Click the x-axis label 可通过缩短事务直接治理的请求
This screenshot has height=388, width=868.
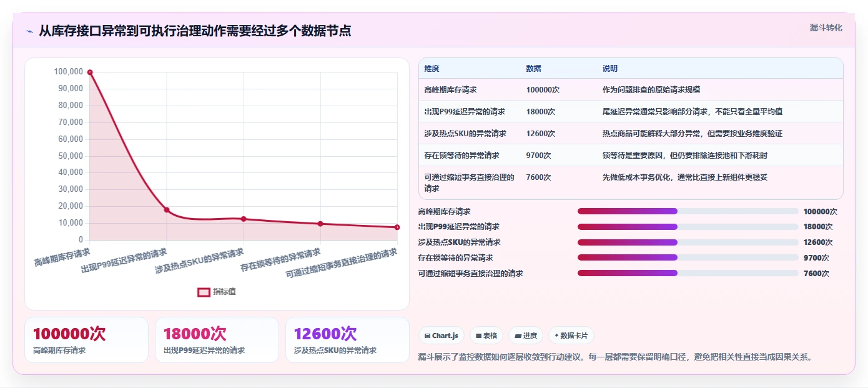click(x=342, y=264)
